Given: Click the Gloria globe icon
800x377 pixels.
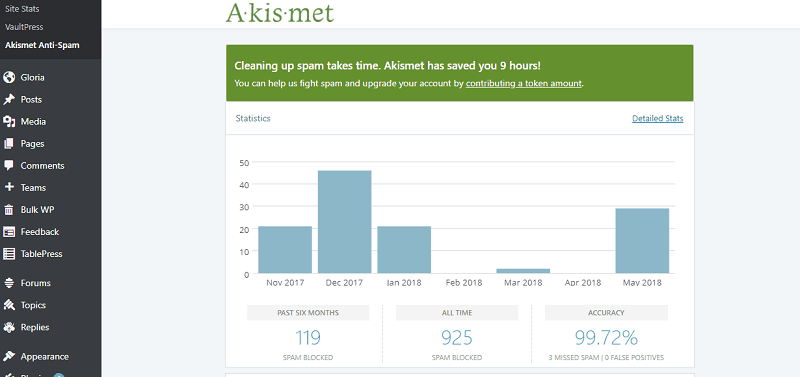Looking at the screenshot, I should (x=9, y=78).
